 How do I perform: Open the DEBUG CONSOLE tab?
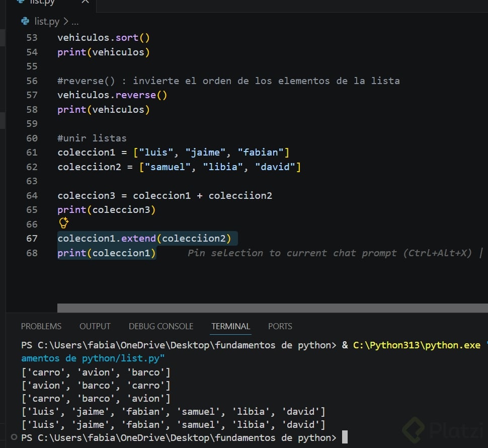pos(161,326)
